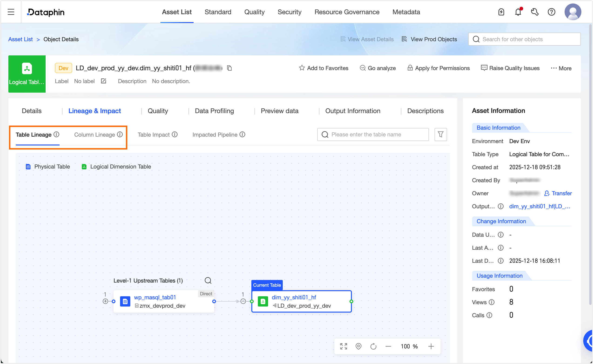Viewport: 593px width, 364px height.
Task: Search Level-1 Upstream Tables magnifier icon
Action: point(208,280)
